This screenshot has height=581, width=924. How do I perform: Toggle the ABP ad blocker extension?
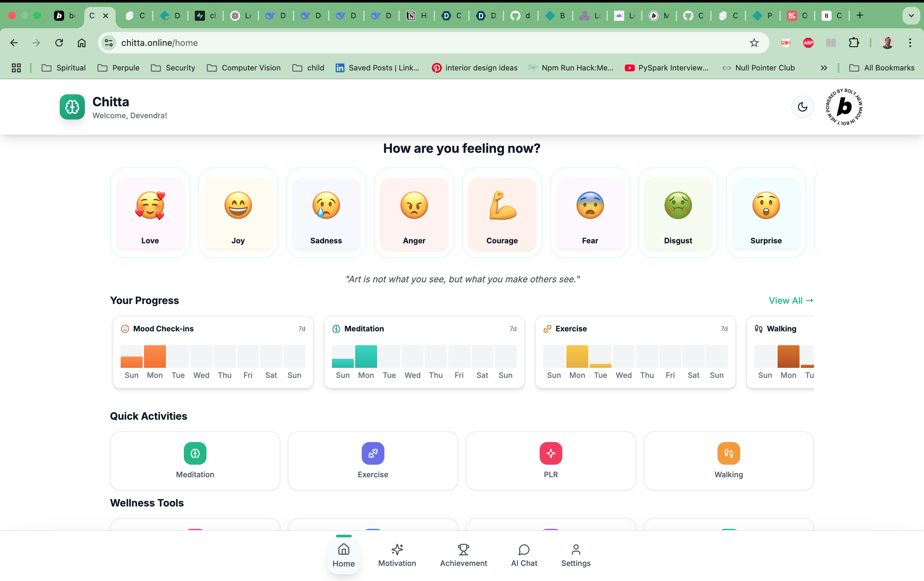tap(808, 42)
